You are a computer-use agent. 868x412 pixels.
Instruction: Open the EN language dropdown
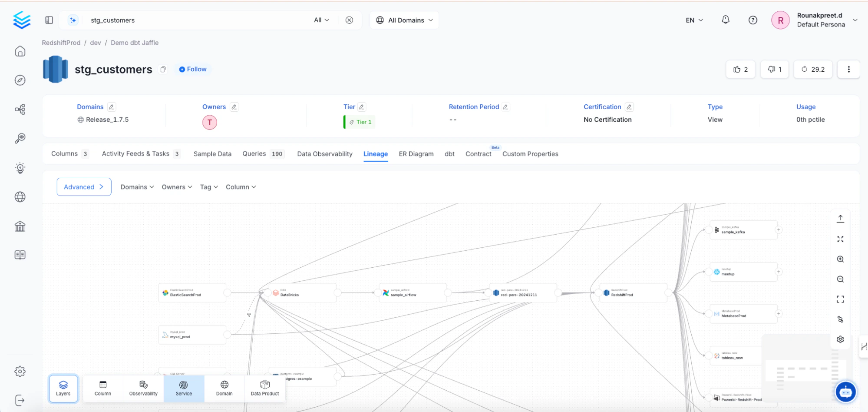click(694, 20)
